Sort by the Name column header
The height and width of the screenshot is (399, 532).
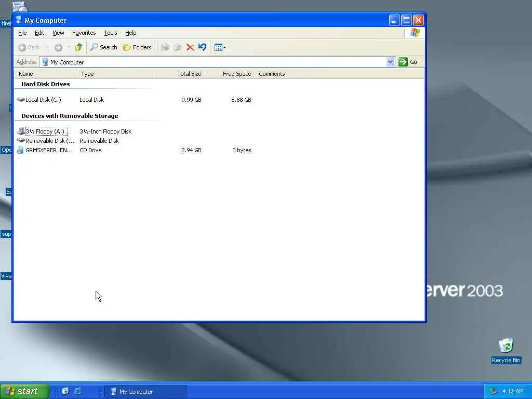pyautogui.click(x=45, y=74)
